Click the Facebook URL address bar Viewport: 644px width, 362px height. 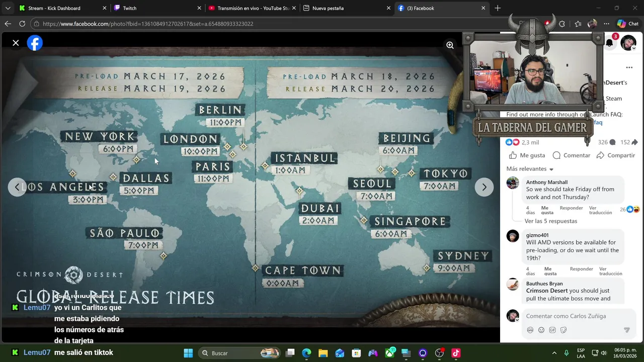[x=272, y=24]
